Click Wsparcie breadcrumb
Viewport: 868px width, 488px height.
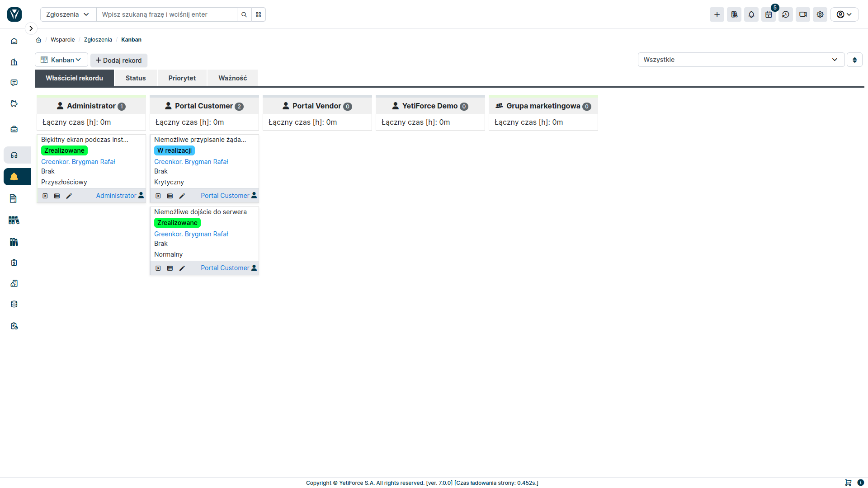click(63, 40)
